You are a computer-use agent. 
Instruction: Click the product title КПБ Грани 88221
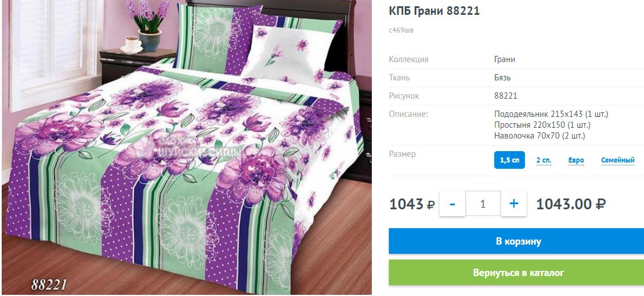[434, 11]
